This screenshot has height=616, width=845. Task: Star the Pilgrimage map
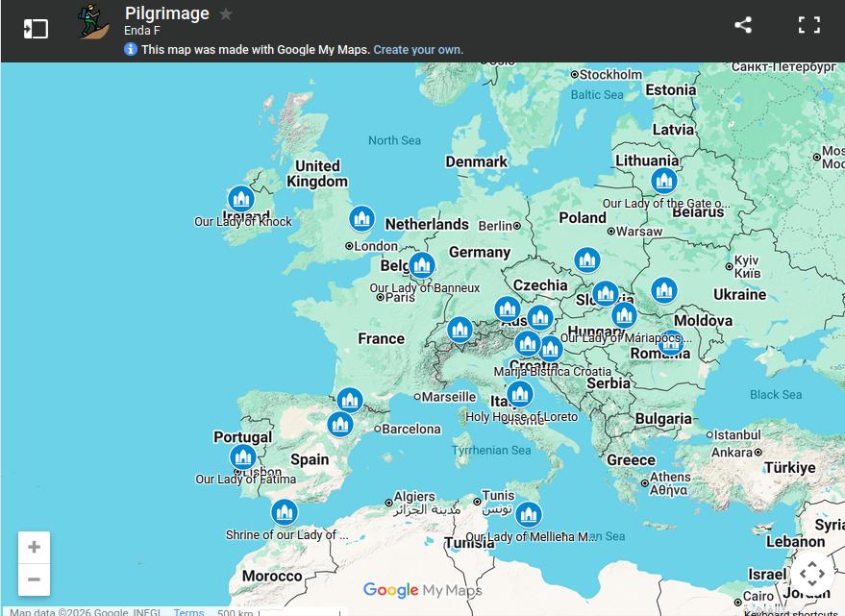(x=225, y=13)
